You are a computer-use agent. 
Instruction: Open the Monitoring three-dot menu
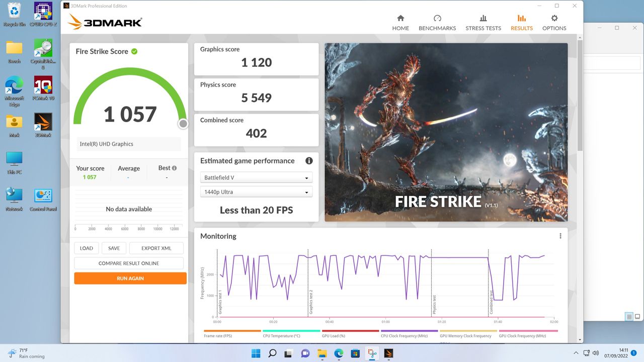click(x=560, y=236)
